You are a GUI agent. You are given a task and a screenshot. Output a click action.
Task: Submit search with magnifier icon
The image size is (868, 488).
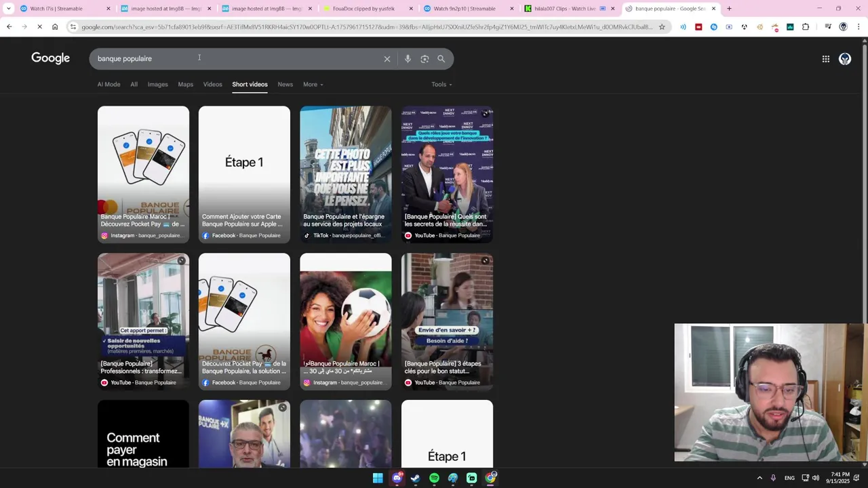click(441, 59)
